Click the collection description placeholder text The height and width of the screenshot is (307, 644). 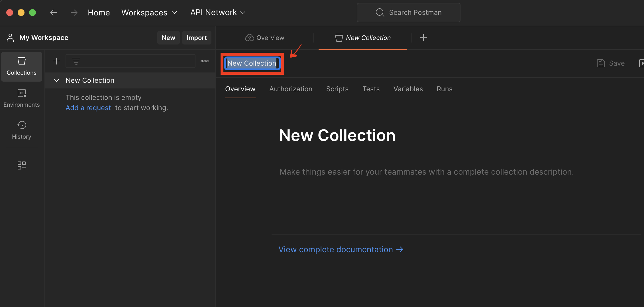point(427,172)
